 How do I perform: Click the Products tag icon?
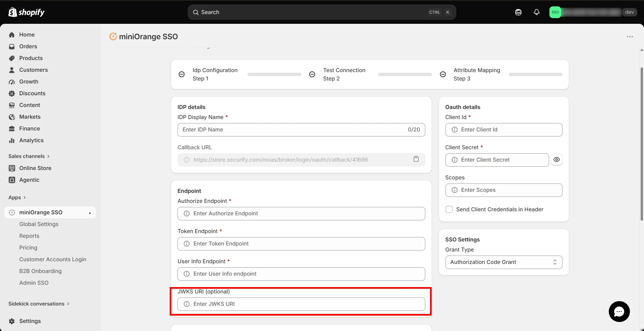pyautogui.click(x=12, y=58)
